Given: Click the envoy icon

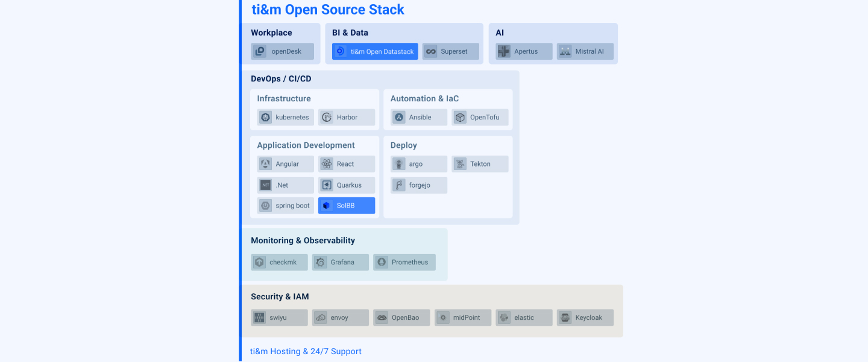Looking at the screenshot, I should (320, 317).
